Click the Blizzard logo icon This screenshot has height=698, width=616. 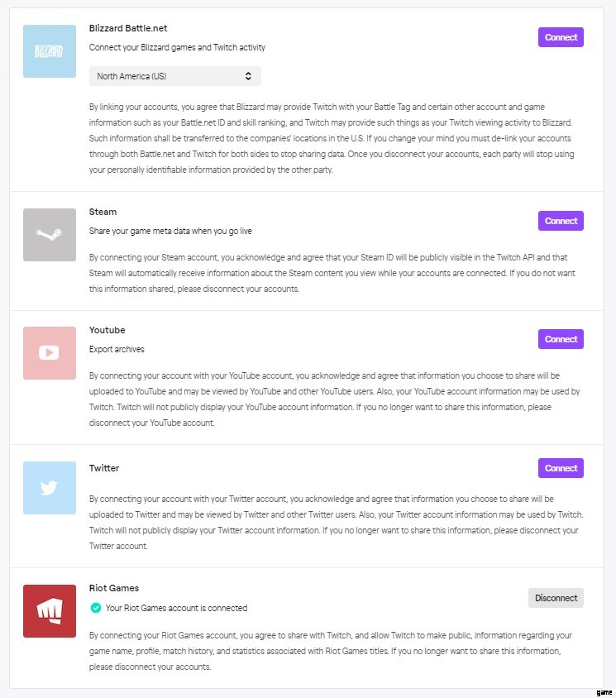point(50,51)
